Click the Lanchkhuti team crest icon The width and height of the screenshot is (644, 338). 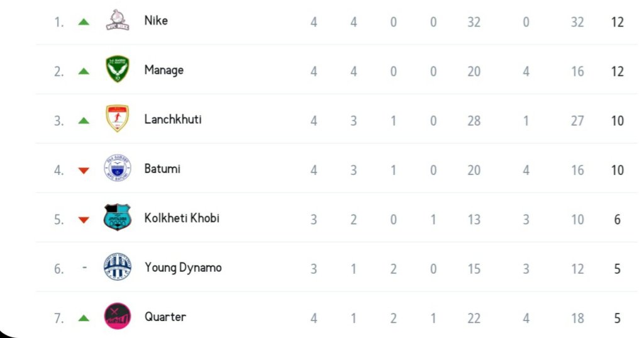pos(117,119)
